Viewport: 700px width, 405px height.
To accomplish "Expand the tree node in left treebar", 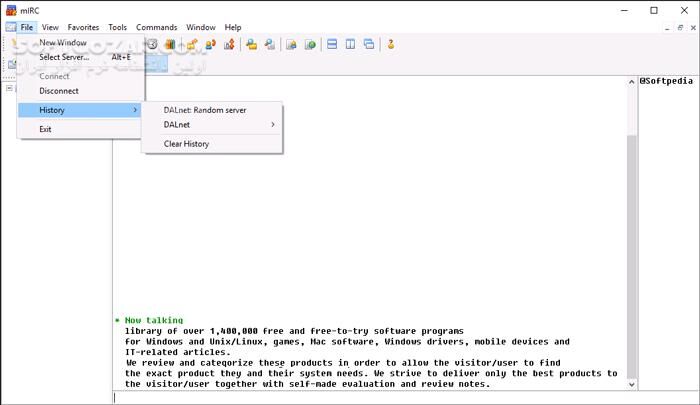I will (9, 88).
